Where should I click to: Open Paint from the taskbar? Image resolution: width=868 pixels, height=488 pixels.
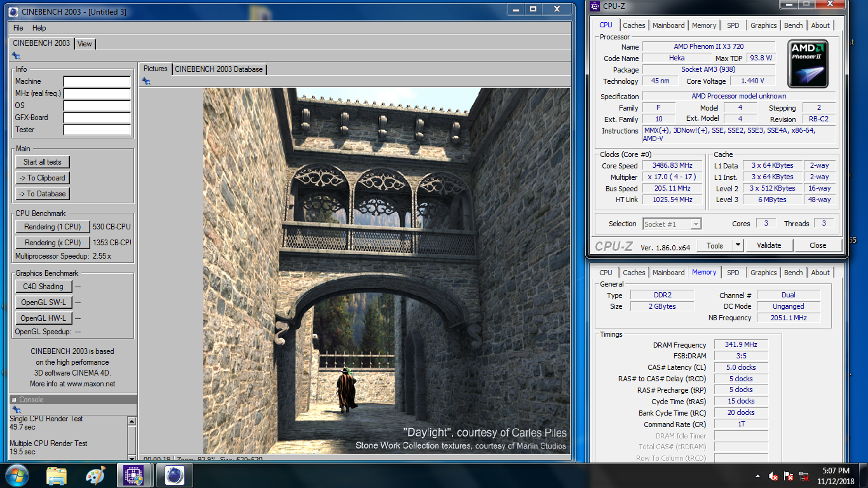pos(95,475)
